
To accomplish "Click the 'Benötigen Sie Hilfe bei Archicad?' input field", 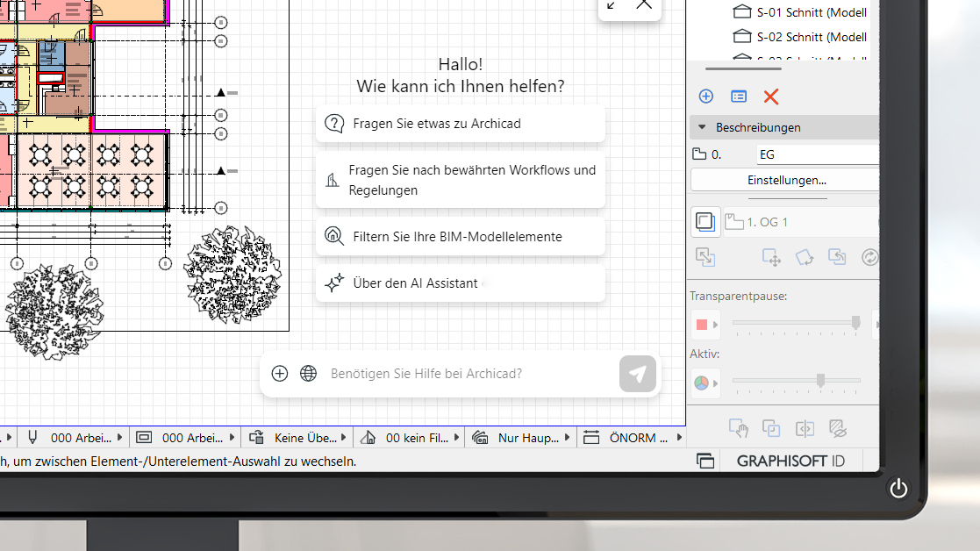I will (465, 374).
